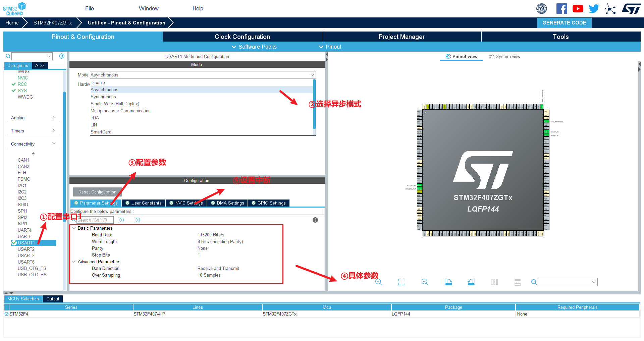Open the User Constants tab

[x=144, y=203]
